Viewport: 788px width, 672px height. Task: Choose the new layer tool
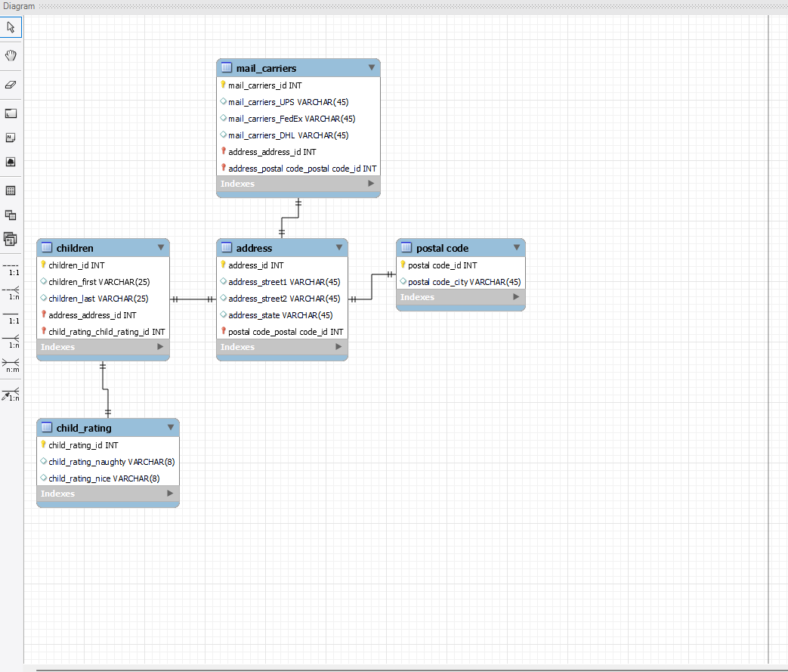click(11, 113)
